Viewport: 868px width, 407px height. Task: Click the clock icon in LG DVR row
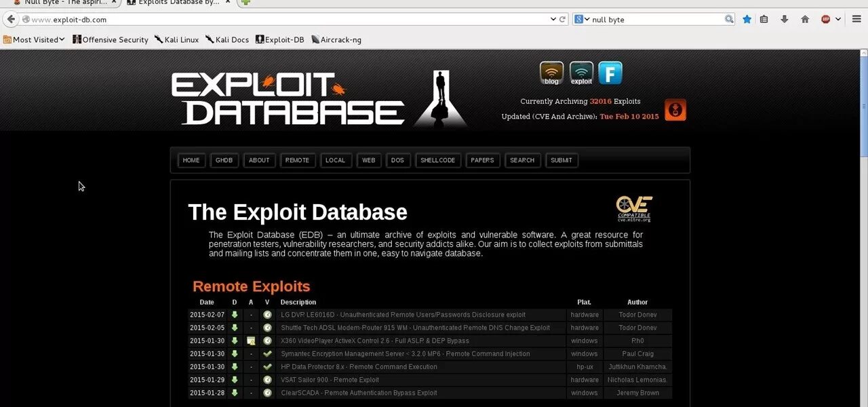coord(267,315)
